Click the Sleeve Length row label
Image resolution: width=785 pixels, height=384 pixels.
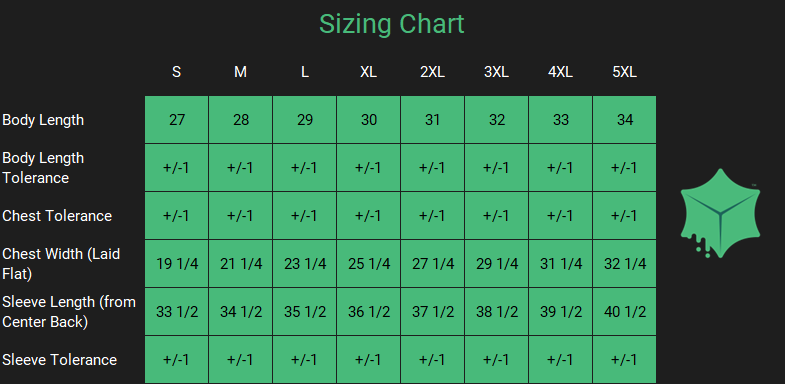coord(69,312)
